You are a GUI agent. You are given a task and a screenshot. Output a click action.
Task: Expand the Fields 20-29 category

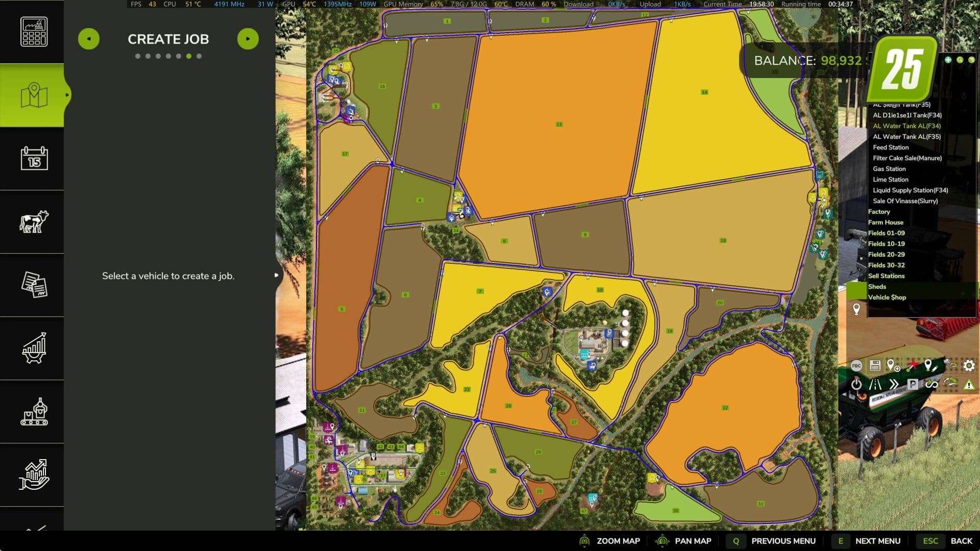click(886, 255)
